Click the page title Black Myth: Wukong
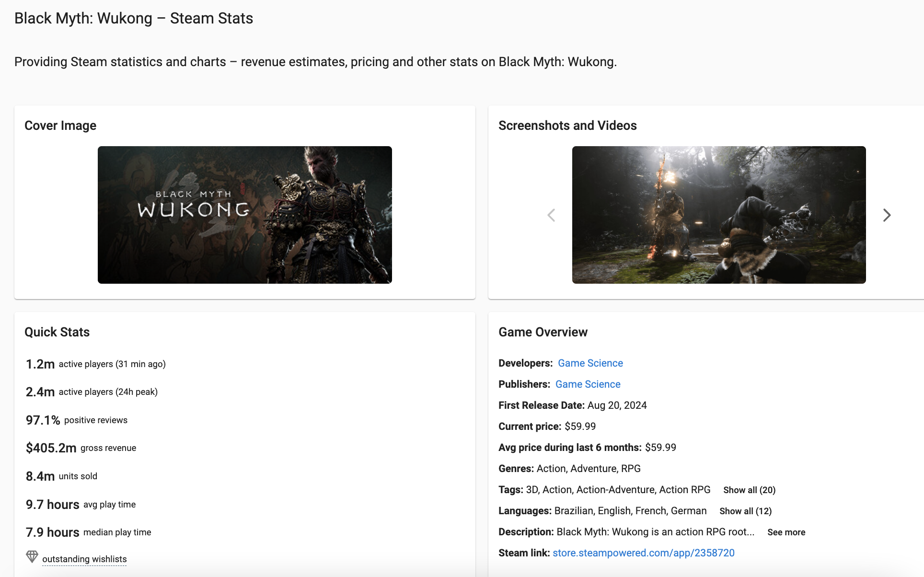 (x=133, y=18)
